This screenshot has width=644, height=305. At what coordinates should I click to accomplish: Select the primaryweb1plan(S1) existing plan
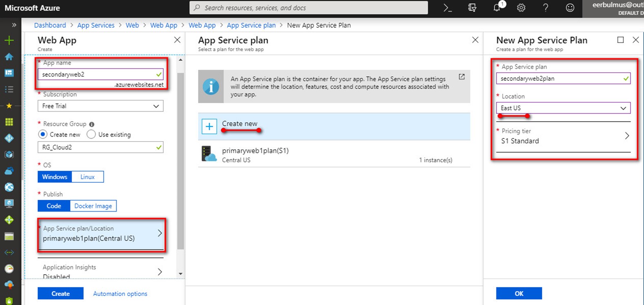(334, 155)
